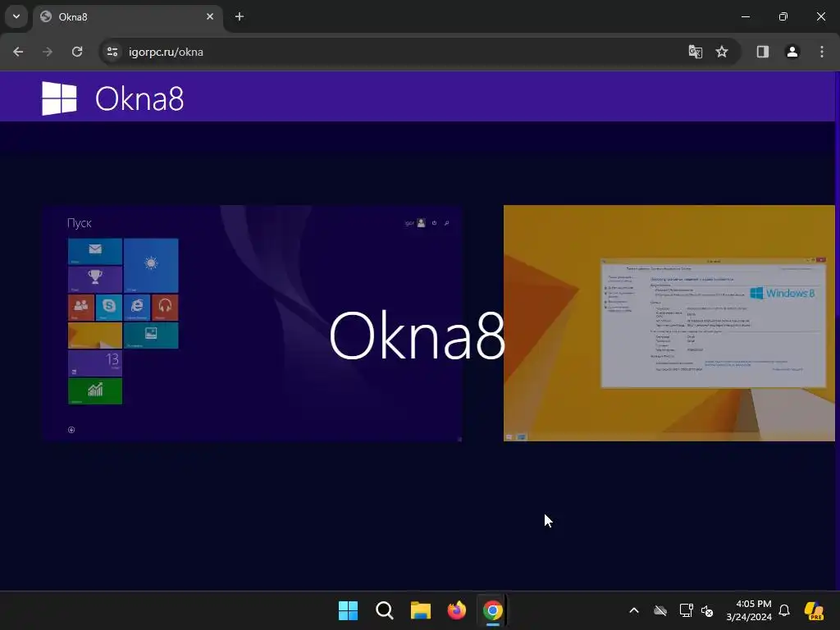Click the back navigation arrow

tap(18, 52)
